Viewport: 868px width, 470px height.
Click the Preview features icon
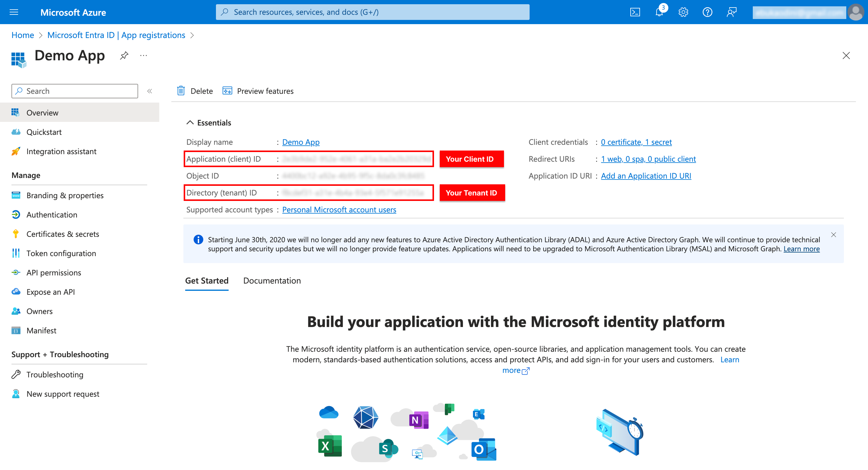coord(227,91)
